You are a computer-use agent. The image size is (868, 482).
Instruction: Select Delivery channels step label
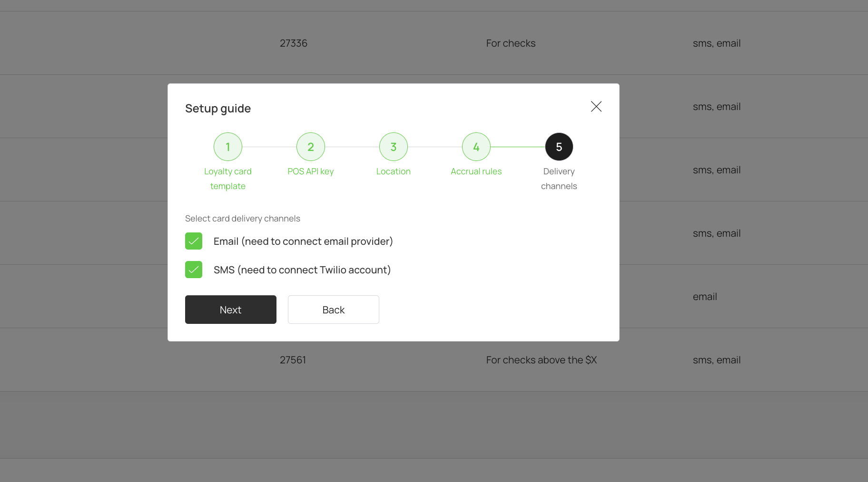[559, 179]
